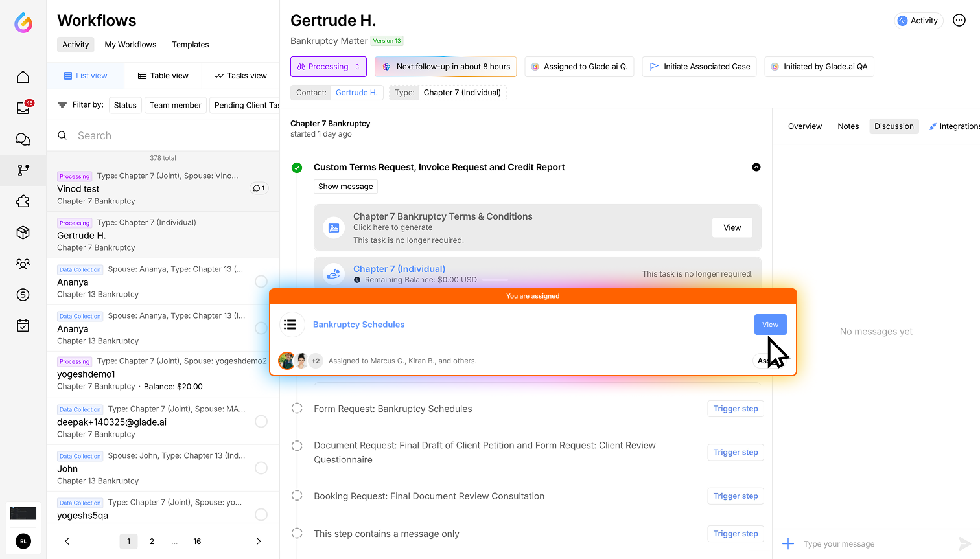The width and height of the screenshot is (980, 559).
Task: Open the chat conversations sidebar icon
Action: point(23,139)
